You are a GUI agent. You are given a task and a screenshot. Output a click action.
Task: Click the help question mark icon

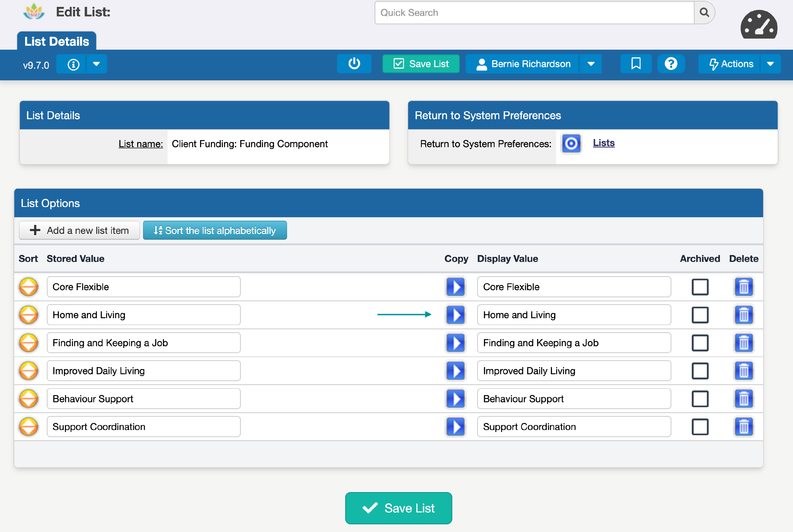point(671,64)
